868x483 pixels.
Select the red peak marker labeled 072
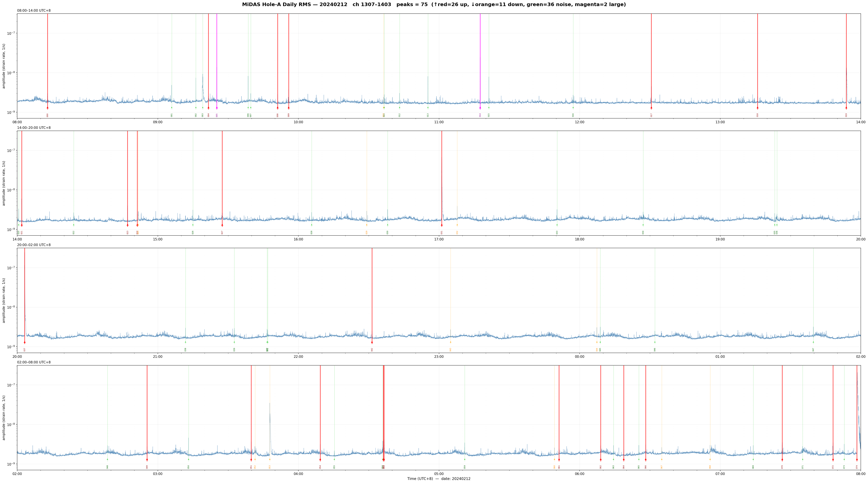[x=833, y=459]
